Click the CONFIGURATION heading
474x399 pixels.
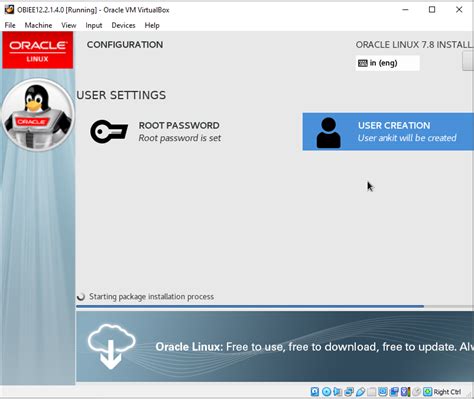click(x=125, y=45)
